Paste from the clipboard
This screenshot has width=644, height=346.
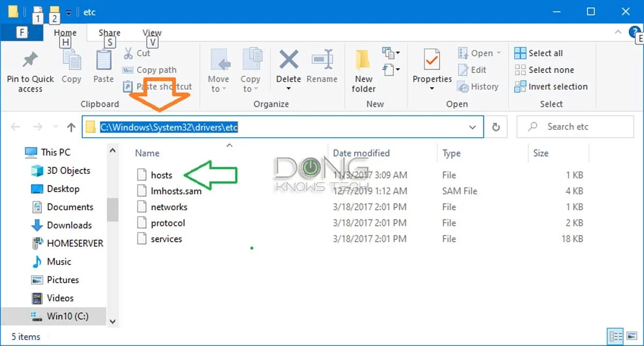[103, 67]
